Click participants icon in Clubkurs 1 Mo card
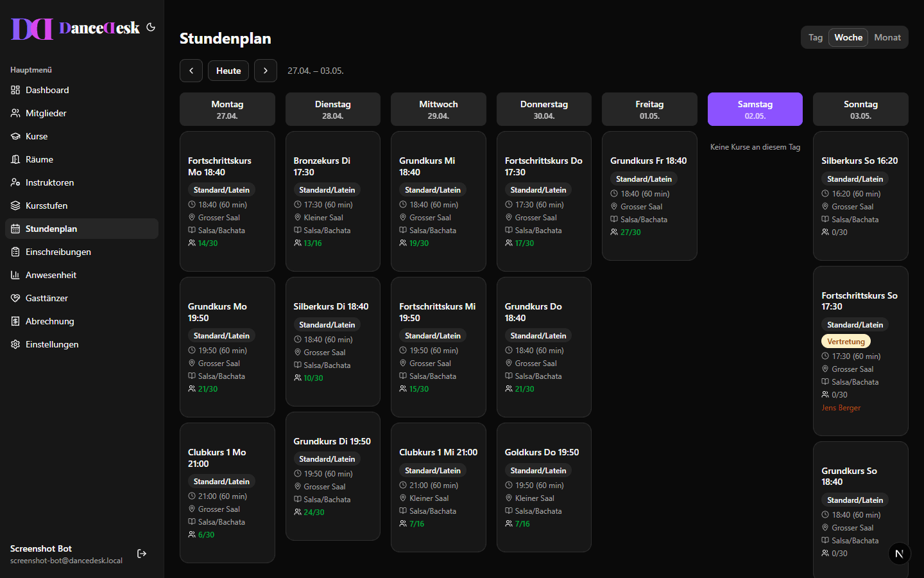This screenshot has width=924, height=578. click(x=192, y=534)
